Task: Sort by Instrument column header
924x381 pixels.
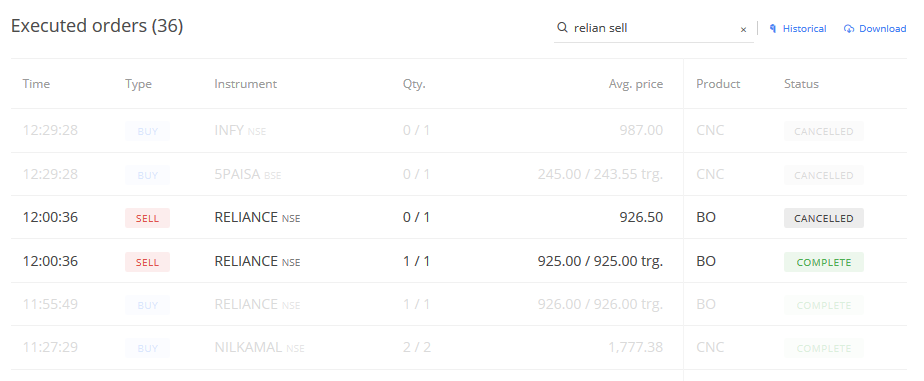Action: [245, 84]
